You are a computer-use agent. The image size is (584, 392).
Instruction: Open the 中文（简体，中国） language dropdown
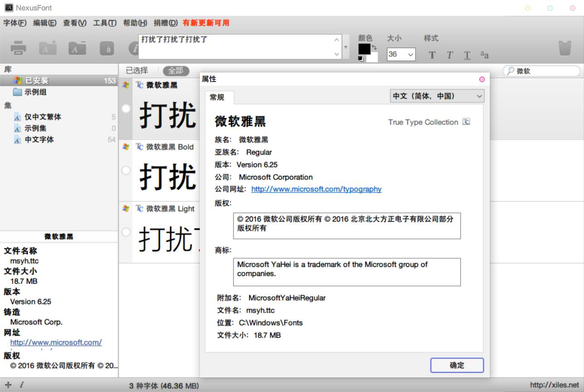click(437, 96)
